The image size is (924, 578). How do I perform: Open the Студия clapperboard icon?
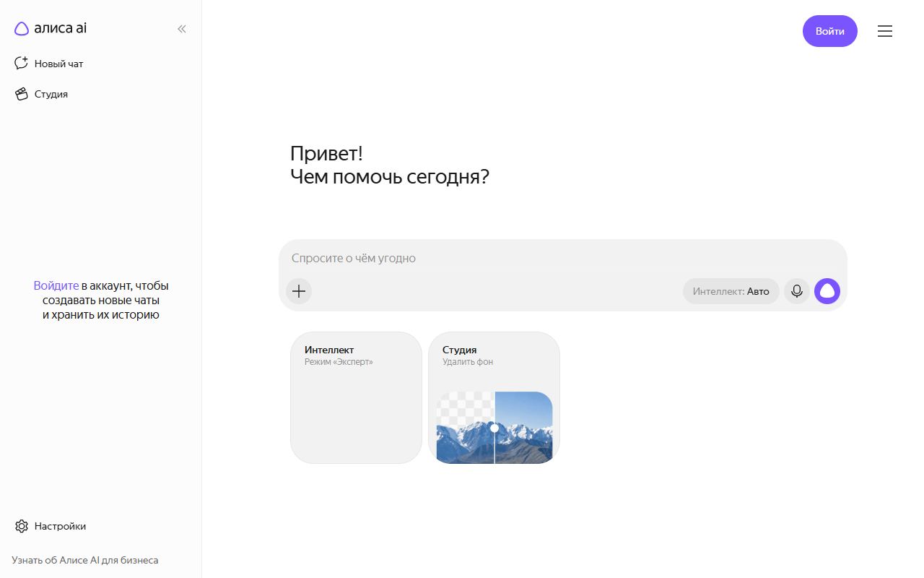coord(21,94)
